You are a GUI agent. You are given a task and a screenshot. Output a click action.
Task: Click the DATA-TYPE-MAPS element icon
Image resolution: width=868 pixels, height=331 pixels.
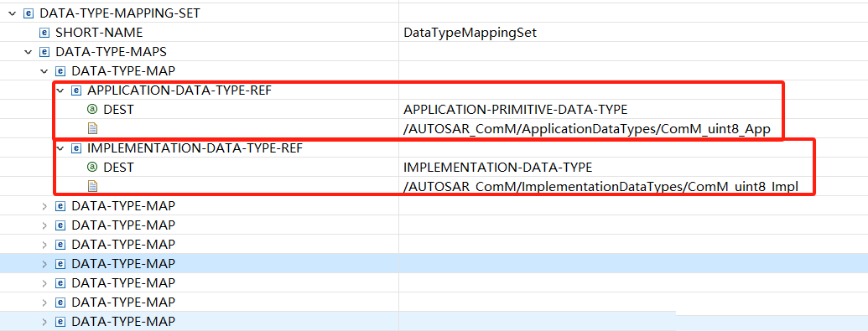(44, 52)
